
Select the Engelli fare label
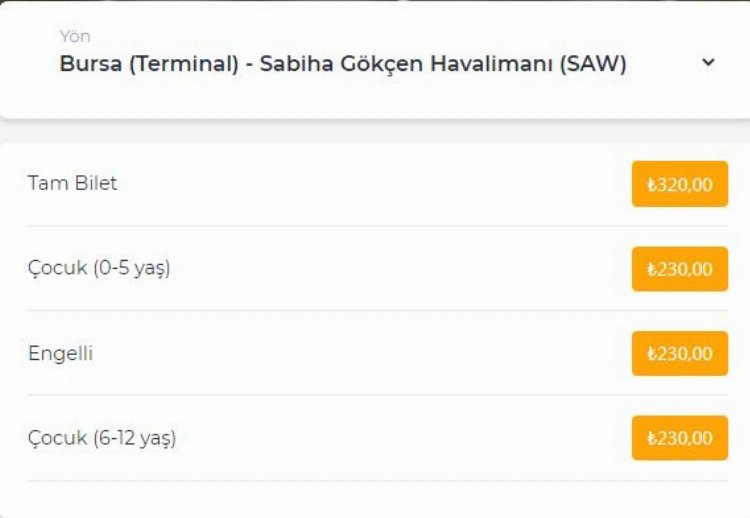(x=60, y=353)
